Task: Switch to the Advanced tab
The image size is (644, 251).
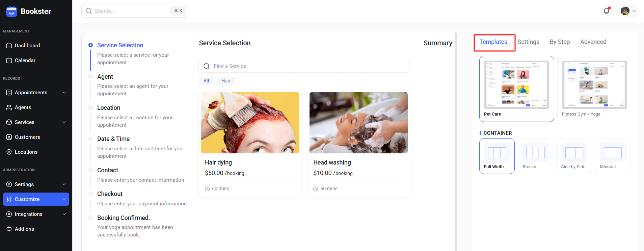Action: 593,42
